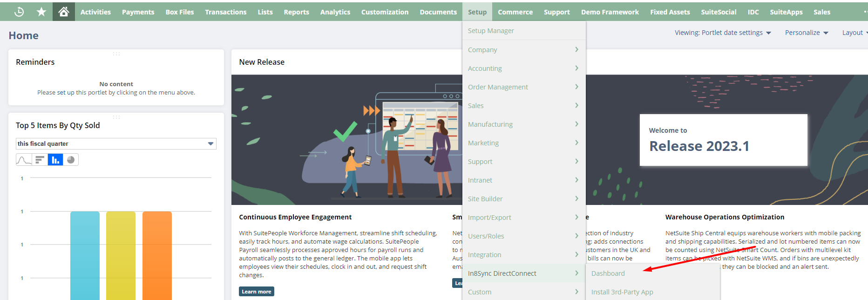Viewport: 868px width, 300px height.
Task: Select the column chart view icon
Action: pyautogui.click(x=55, y=160)
